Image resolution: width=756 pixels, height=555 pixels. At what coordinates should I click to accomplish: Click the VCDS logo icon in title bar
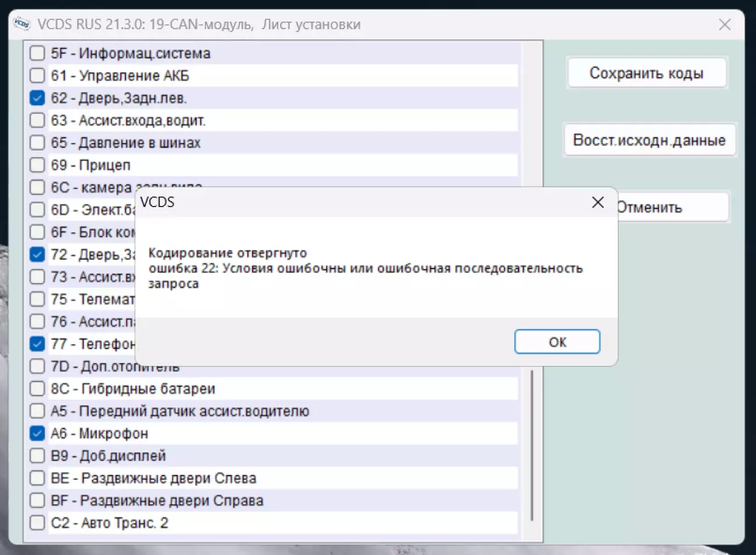tap(22, 24)
